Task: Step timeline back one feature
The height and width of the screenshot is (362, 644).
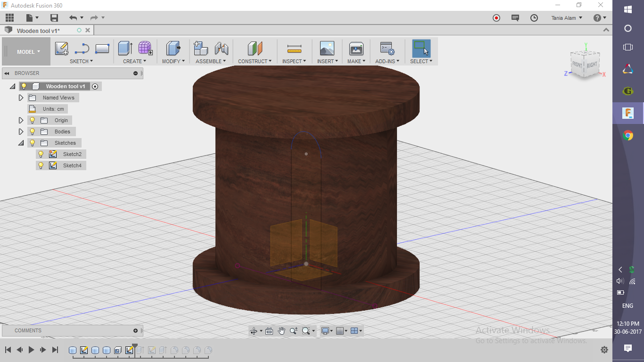Action: (x=20, y=350)
